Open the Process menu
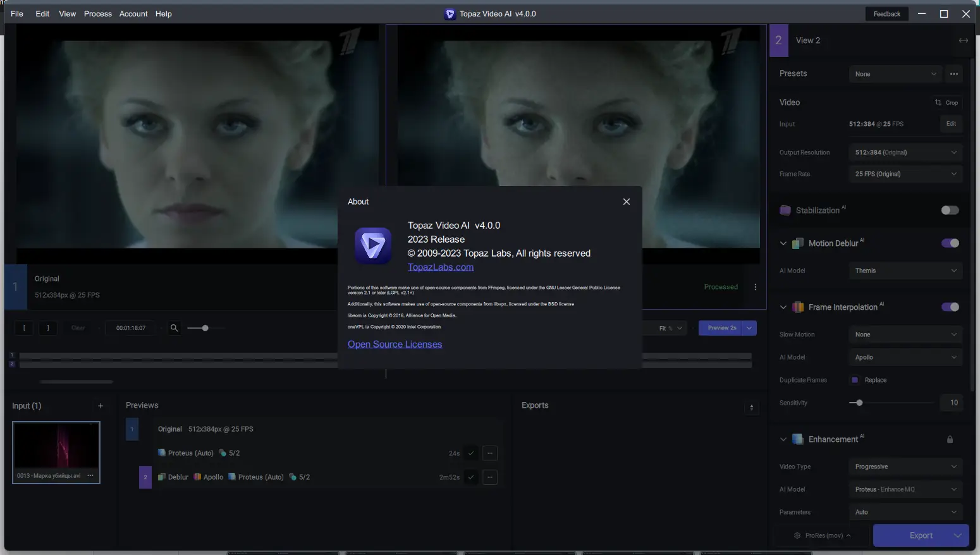This screenshot has width=980, height=555. tap(98, 14)
